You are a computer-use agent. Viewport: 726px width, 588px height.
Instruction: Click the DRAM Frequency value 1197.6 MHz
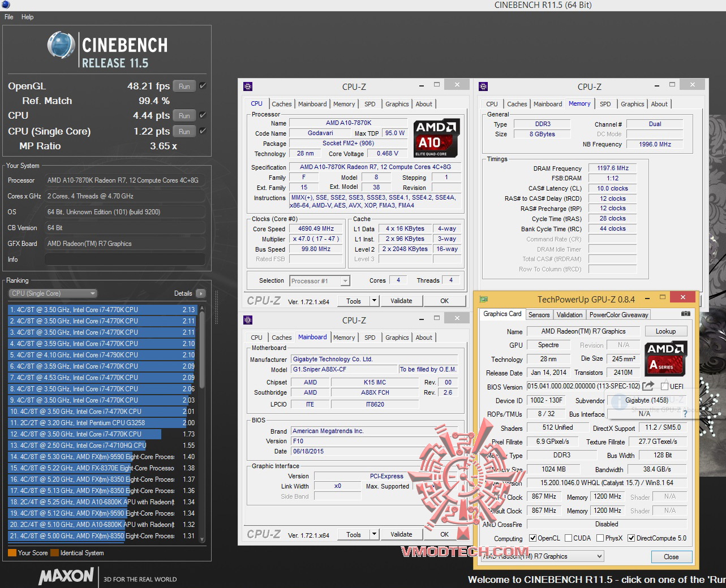pos(613,168)
